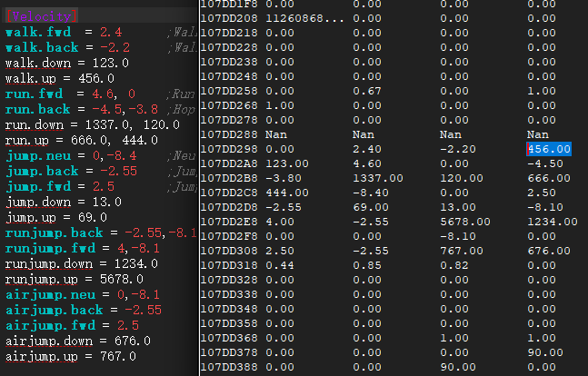588x376 pixels.
Task: Click the 69.00 memory cell
Action: 371,207
